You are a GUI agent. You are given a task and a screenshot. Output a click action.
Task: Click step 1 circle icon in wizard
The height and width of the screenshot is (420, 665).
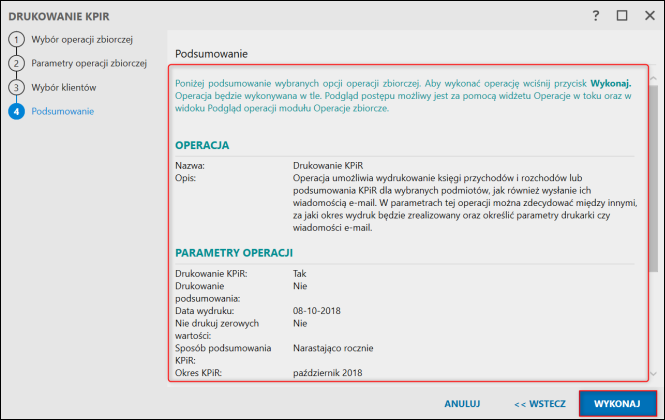click(x=16, y=40)
